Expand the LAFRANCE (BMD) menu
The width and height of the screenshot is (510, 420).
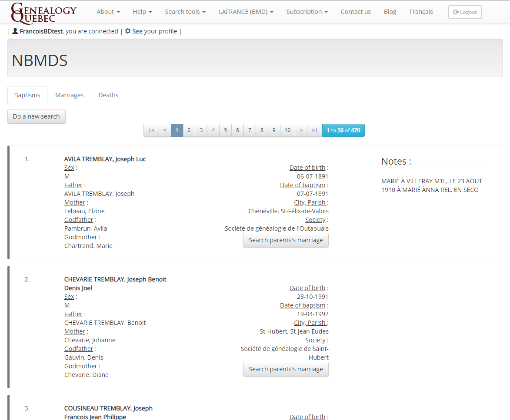[x=246, y=12]
